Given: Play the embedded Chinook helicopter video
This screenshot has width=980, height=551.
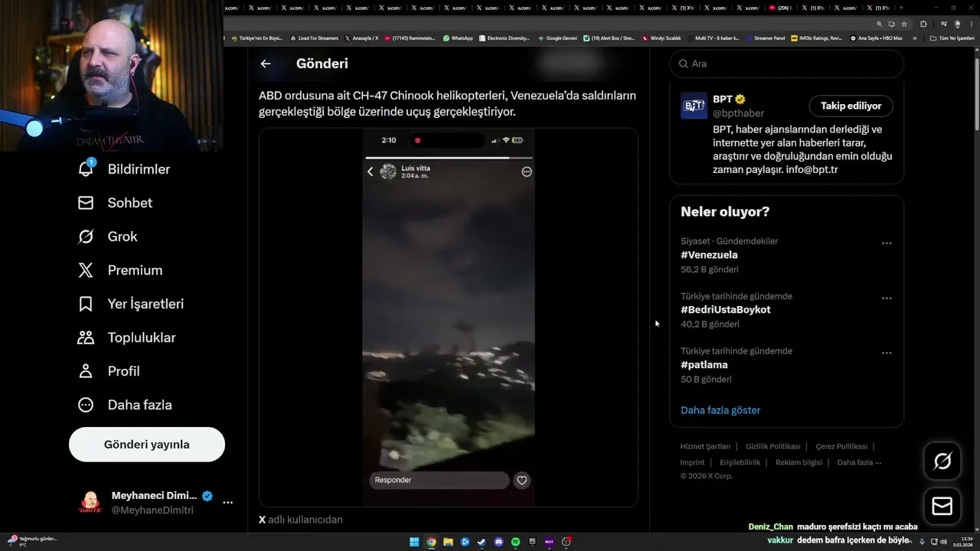Looking at the screenshot, I should pyautogui.click(x=449, y=318).
